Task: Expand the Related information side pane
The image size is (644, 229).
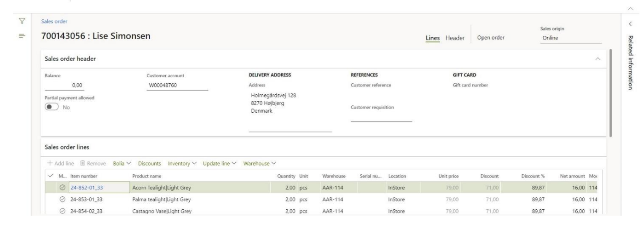Action: pyautogui.click(x=630, y=23)
